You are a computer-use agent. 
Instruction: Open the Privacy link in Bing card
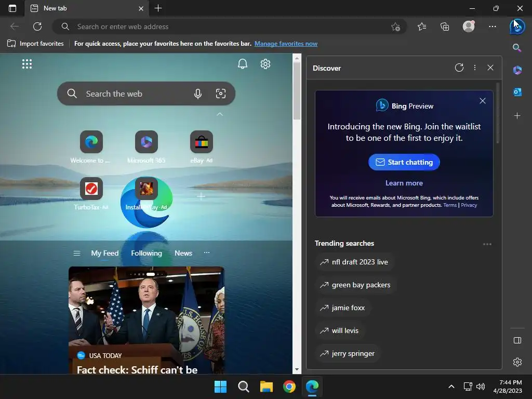pos(469,205)
